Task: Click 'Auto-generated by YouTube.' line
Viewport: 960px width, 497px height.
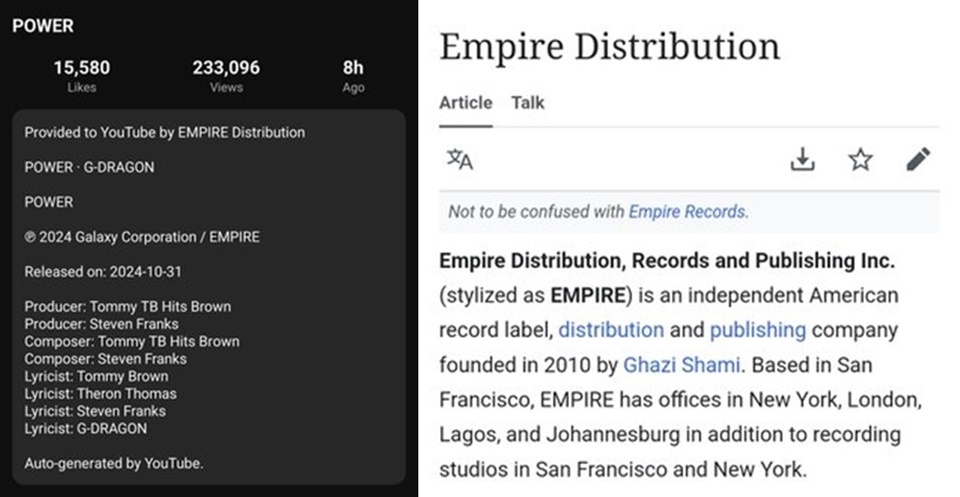Action: click(x=114, y=463)
